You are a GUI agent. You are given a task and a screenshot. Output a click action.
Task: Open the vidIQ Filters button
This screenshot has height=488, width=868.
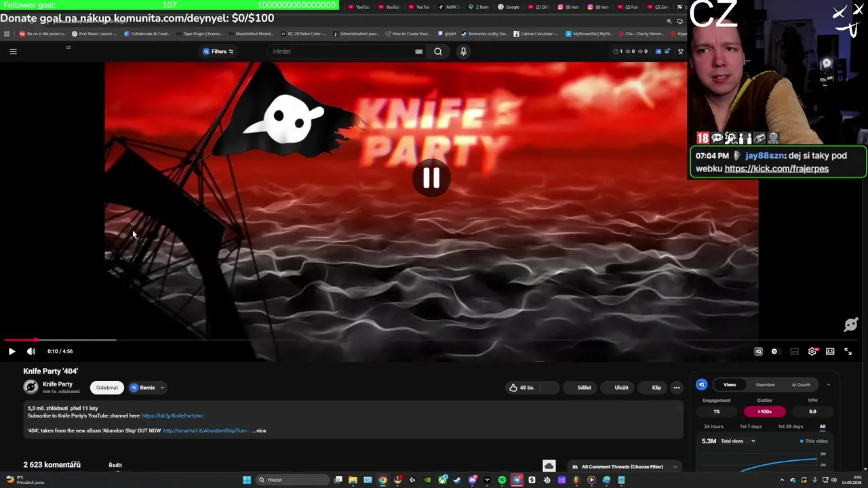(x=218, y=52)
